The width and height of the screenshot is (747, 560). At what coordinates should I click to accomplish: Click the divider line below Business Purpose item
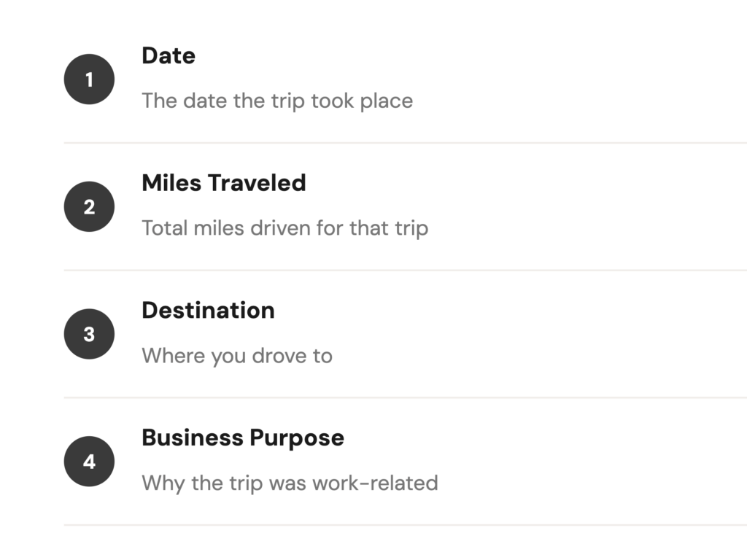pyautogui.click(x=405, y=525)
